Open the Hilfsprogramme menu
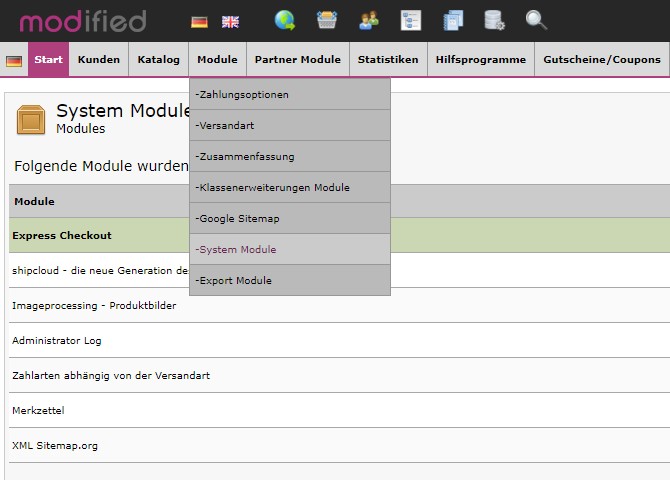 [x=481, y=59]
